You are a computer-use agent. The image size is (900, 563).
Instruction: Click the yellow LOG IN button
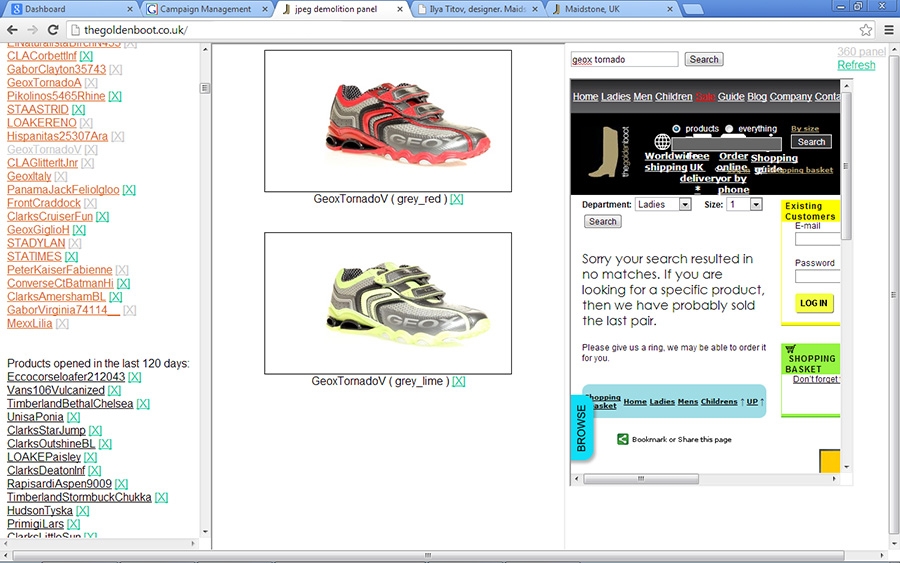tap(814, 303)
